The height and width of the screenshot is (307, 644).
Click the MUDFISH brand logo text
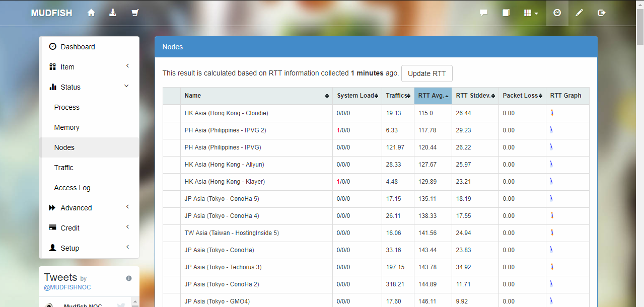[x=51, y=13]
